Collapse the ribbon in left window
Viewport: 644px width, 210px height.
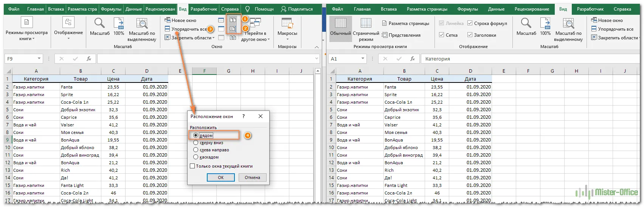tap(317, 47)
